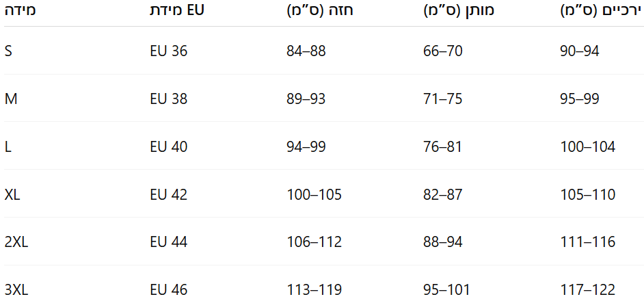The width and height of the screenshot is (644, 299).
Task: Select the L size cell
Action: click(x=8, y=147)
